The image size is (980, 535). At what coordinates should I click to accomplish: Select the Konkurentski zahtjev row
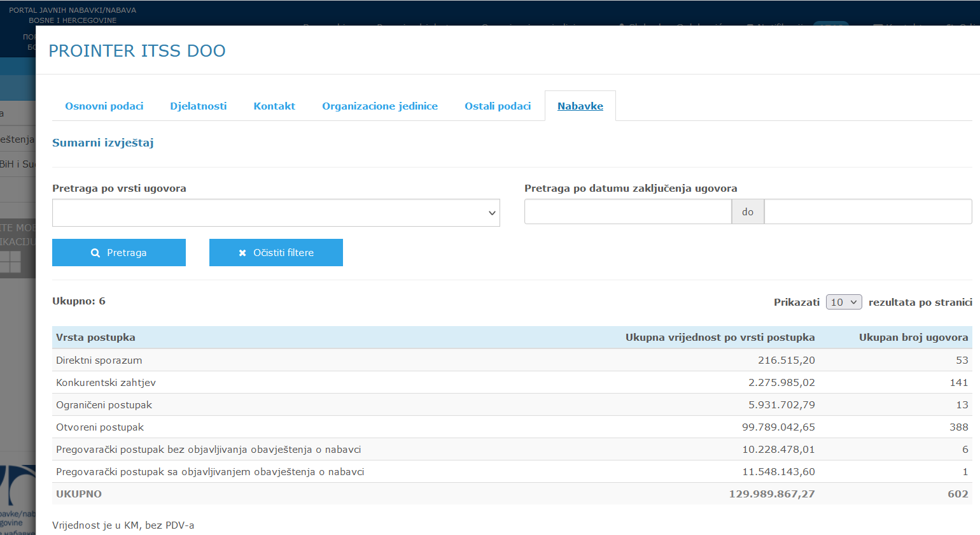(x=512, y=382)
